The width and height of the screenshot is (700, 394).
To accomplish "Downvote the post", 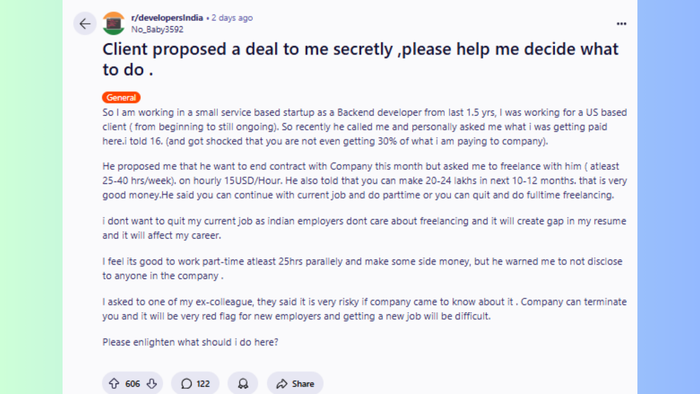I will click(152, 383).
